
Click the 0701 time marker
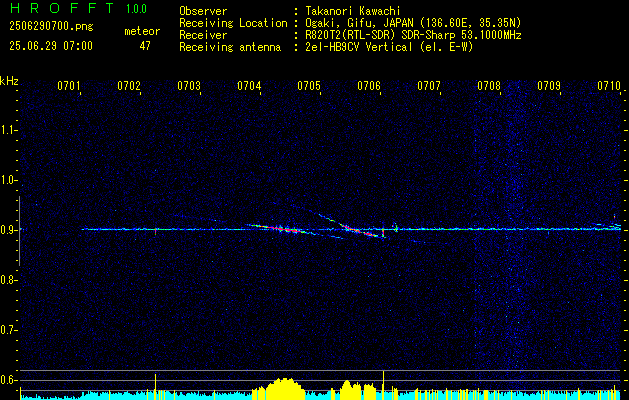tap(69, 86)
